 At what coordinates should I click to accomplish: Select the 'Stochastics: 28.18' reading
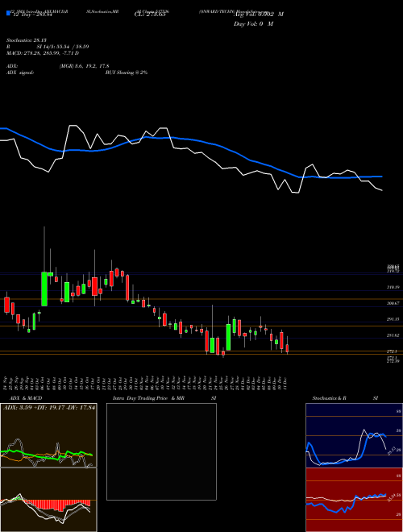click(25, 40)
